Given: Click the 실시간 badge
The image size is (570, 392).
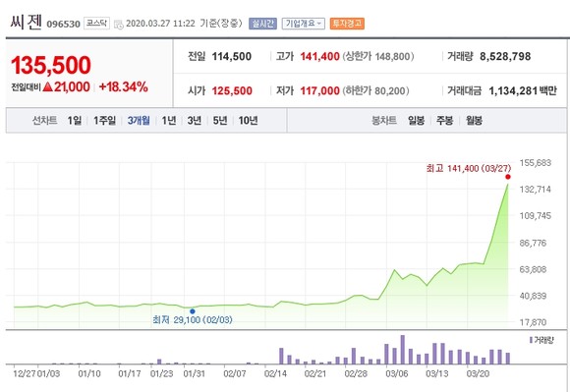Looking at the screenshot, I should pyautogui.click(x=262, y=24).
